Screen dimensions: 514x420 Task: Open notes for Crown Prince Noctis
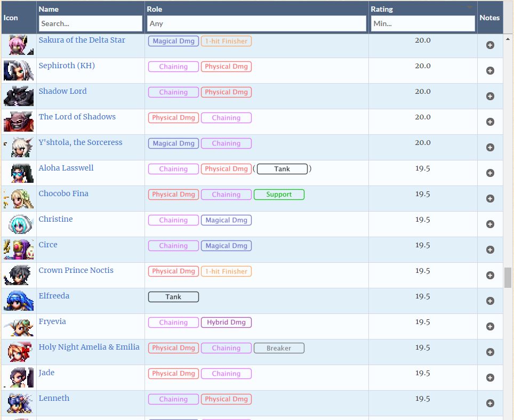click(490, 275)
